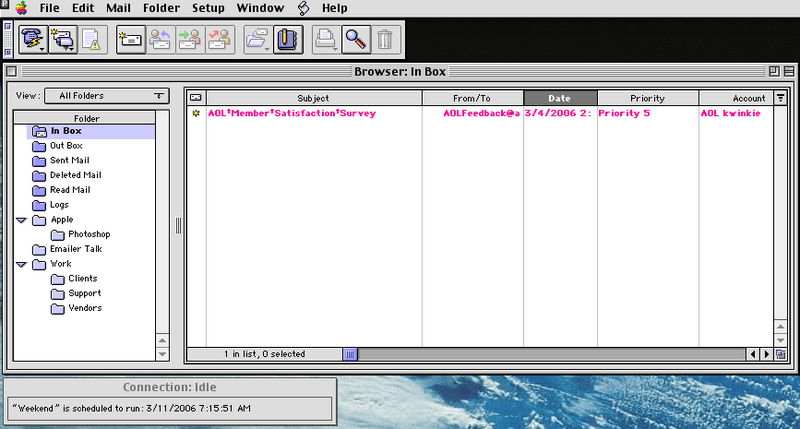Collapse the Apple folder disclosure triangle
800x429 pixels.
[21, 219]
